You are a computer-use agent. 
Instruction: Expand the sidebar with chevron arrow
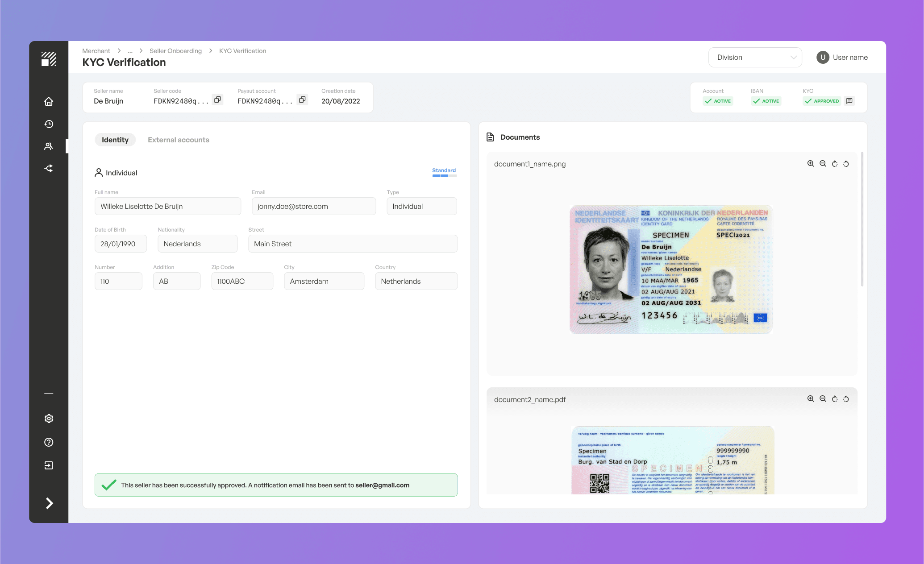[49, 503]
